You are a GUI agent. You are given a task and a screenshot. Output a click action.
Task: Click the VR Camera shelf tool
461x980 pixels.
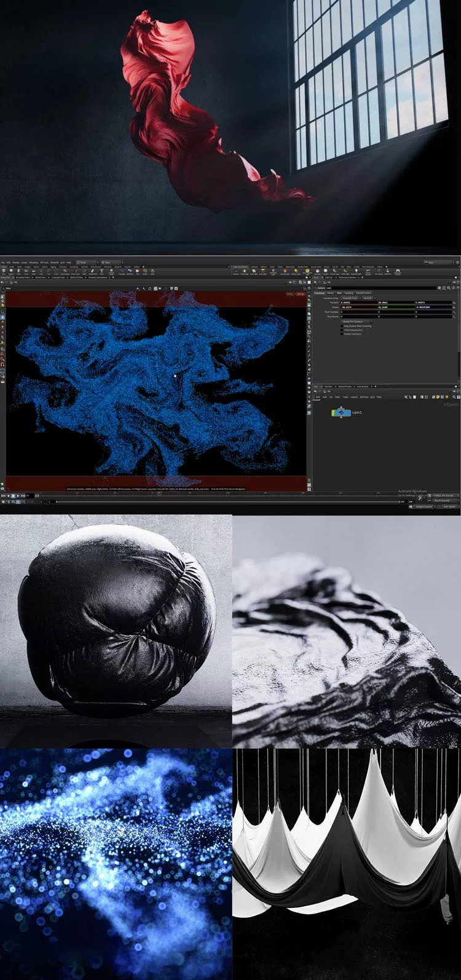pos(379,271)
